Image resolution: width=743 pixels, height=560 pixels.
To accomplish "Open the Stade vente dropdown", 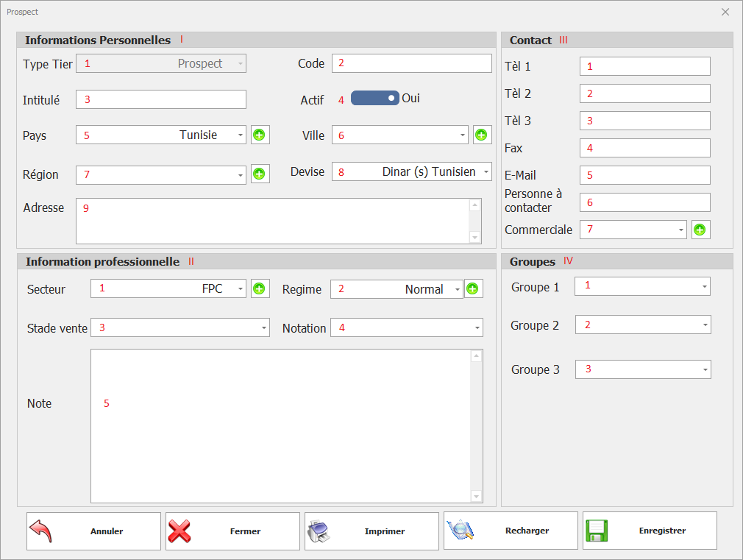I will click(x=263, y=328).
